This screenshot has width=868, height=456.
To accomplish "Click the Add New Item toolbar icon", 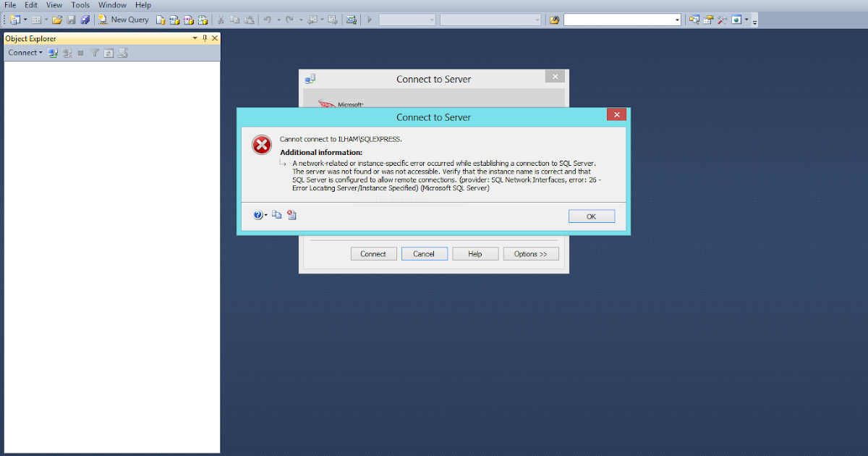I will coord(35,20).
